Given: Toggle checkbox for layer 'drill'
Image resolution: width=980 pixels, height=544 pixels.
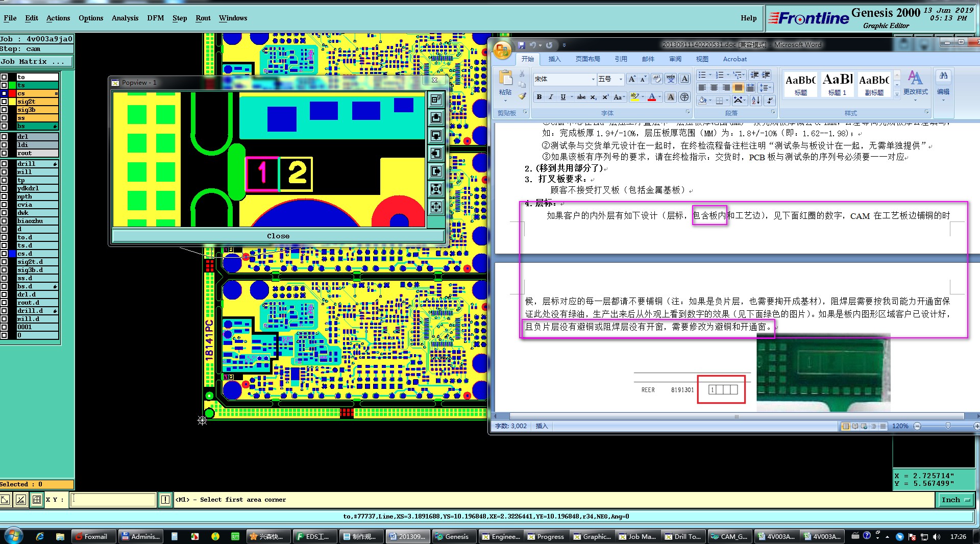Looking at the screenshot, I should click(4, 164).
